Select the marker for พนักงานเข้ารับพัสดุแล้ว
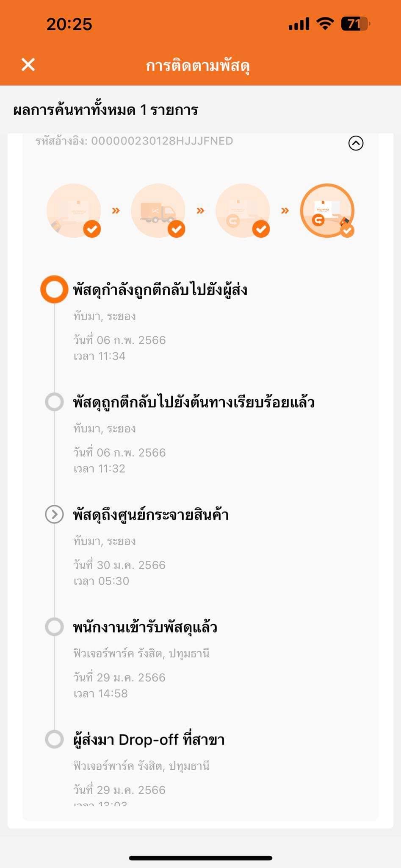401x868 pixels. coord(54,627)
